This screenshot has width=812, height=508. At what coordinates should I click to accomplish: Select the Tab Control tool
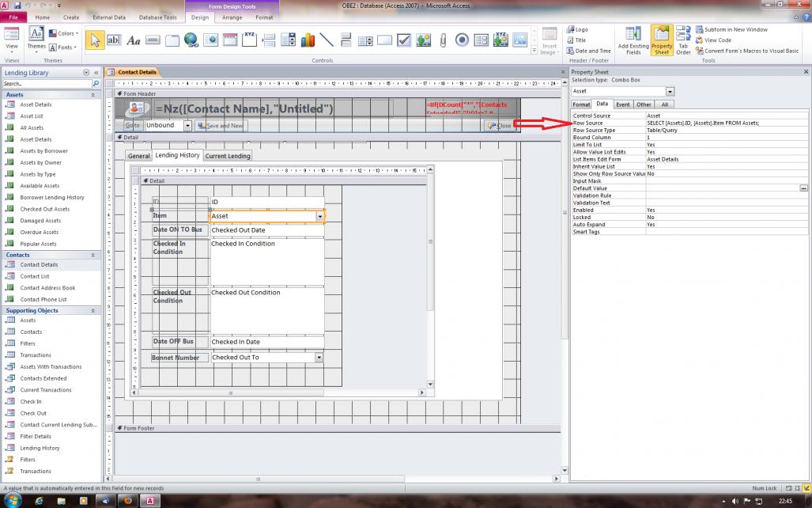point(172,40)
